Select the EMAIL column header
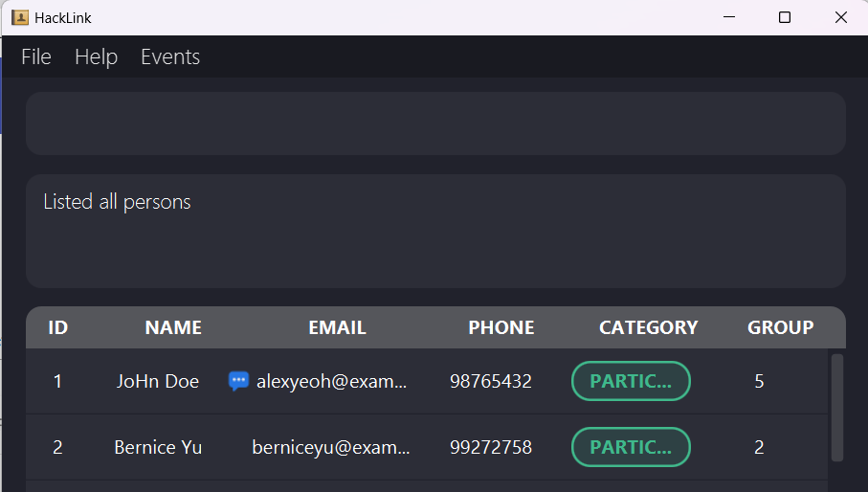This screenshot has height=492, width=868. click(x=337, y=327)
